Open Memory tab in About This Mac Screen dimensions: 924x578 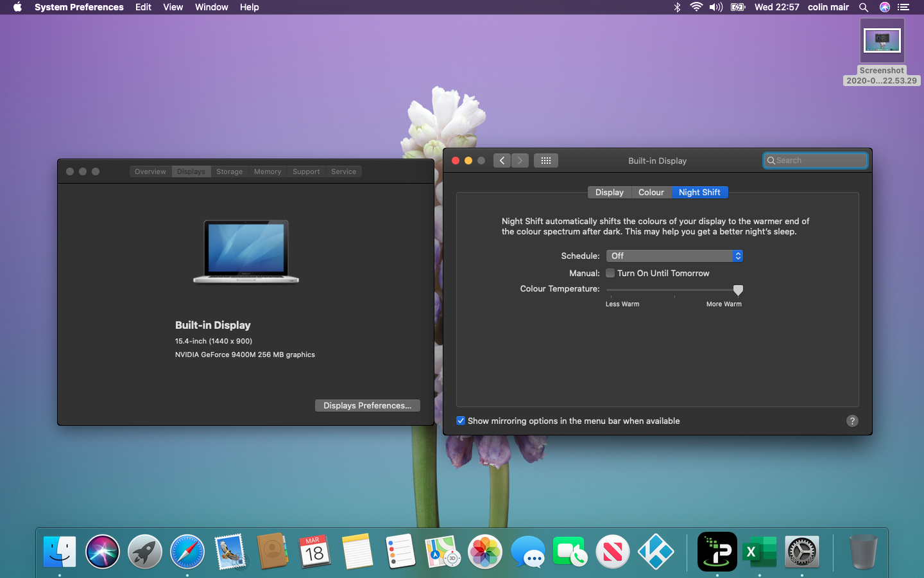268,171
